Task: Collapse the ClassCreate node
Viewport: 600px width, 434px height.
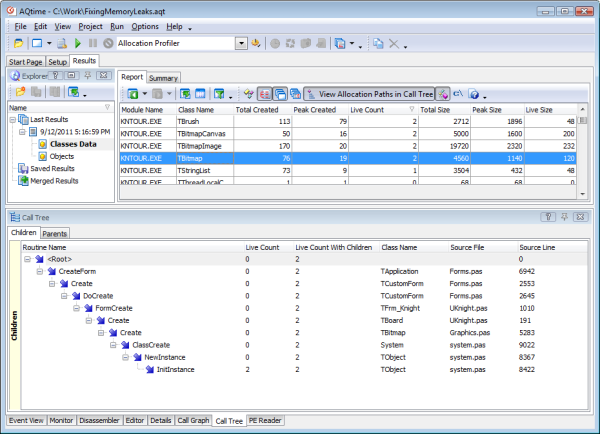Action: point(113,345)
